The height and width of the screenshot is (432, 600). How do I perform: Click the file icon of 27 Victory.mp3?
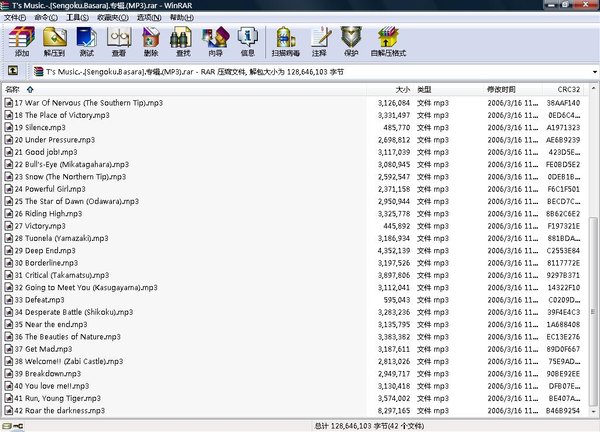[x=8, y=226]
